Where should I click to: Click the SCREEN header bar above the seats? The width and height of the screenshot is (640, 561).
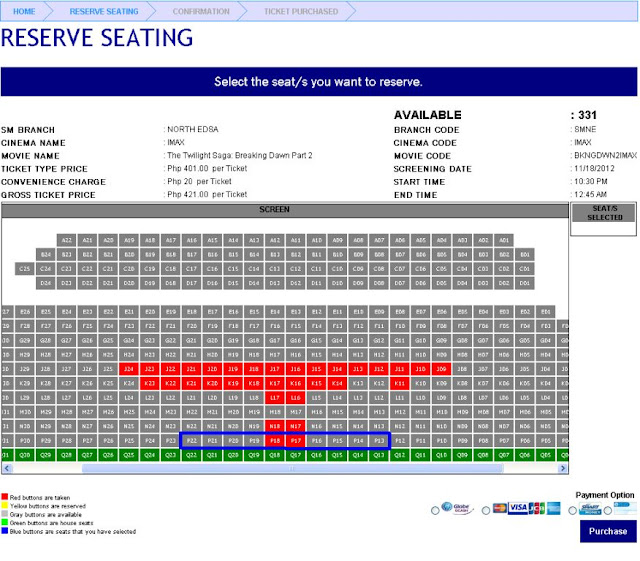click(x=285, y=209)
